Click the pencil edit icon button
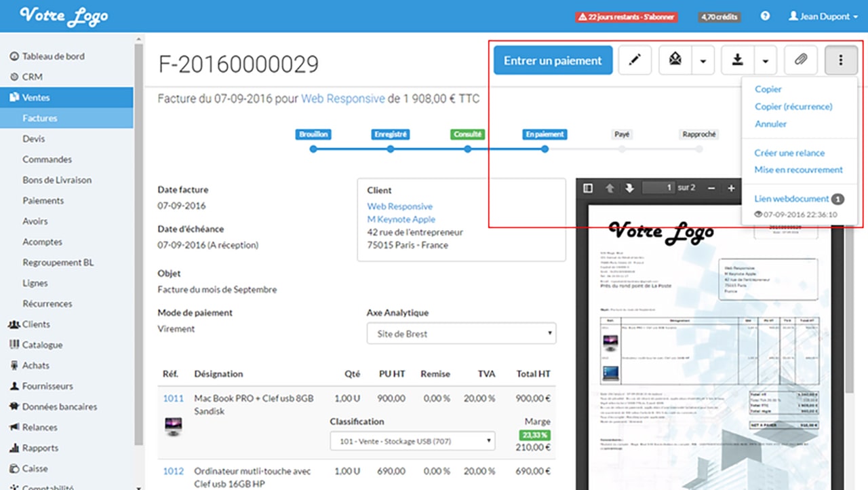Viewport: 868px width, 490px height. pos(635,60)
